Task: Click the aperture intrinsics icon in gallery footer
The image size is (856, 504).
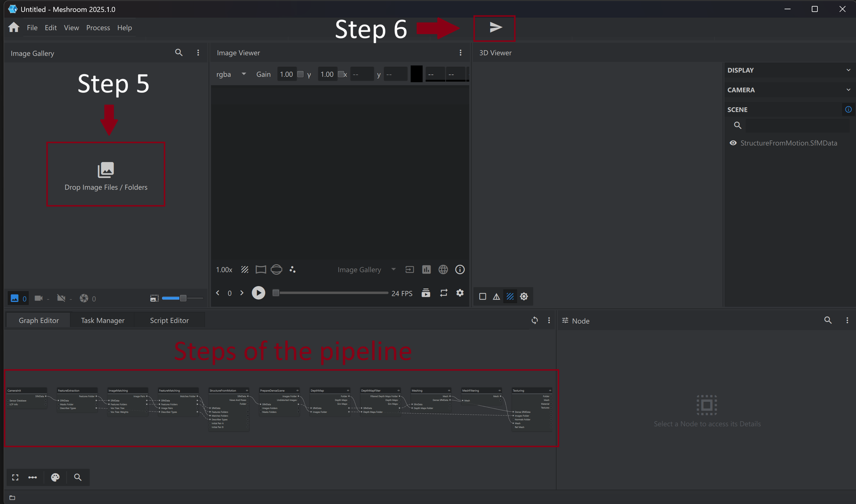Action: coord(84,298)
